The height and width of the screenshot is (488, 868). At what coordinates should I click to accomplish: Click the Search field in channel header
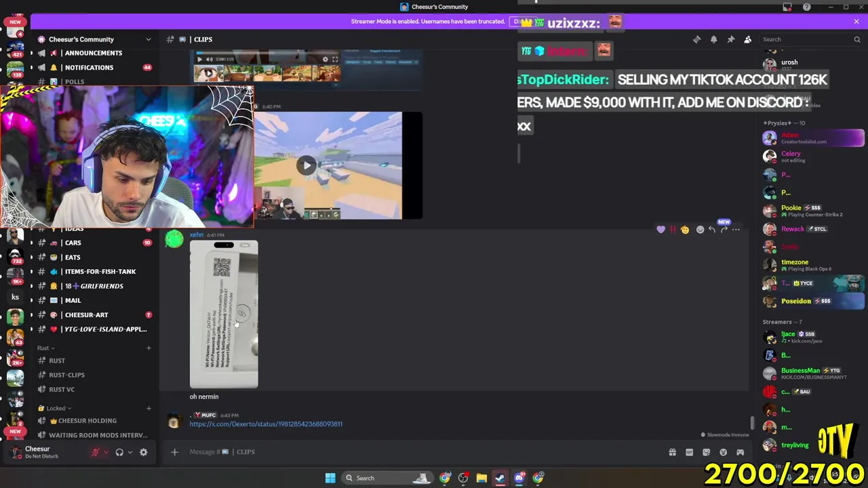(x=811, y=39)
